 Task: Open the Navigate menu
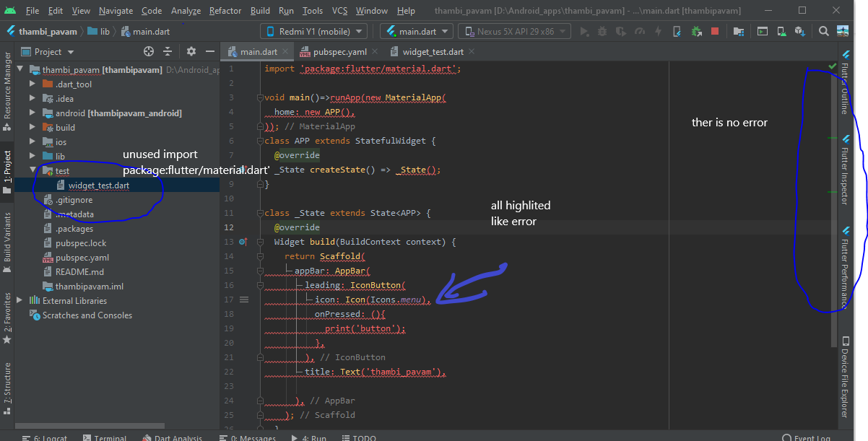click(x=116, y=11)
